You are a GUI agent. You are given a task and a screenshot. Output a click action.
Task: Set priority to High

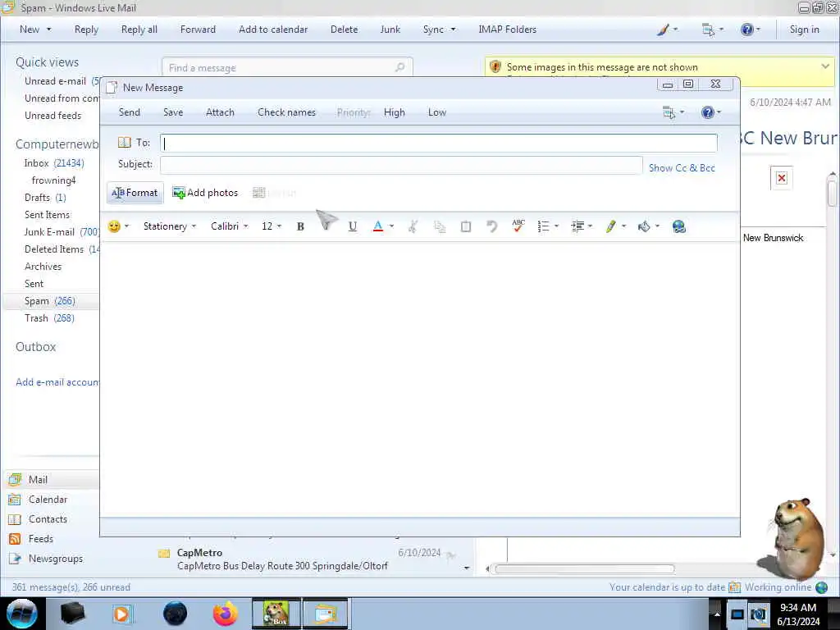[395, 112]
